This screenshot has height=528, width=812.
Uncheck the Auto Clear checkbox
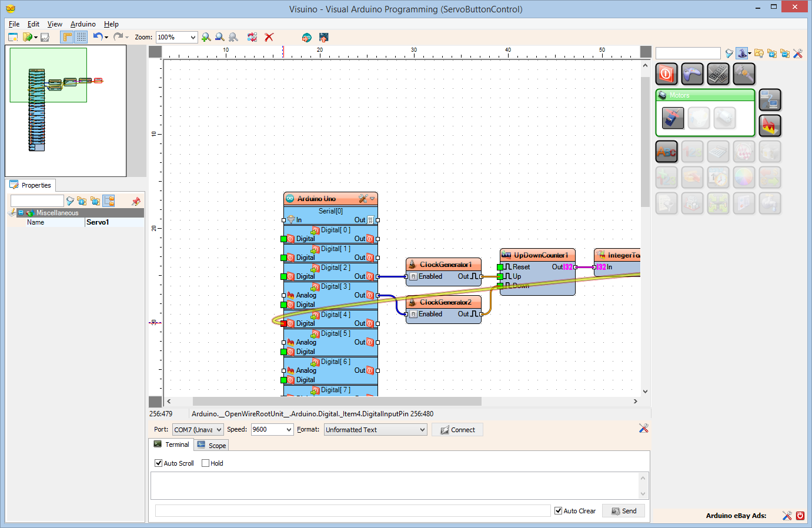tap(558, 511)
